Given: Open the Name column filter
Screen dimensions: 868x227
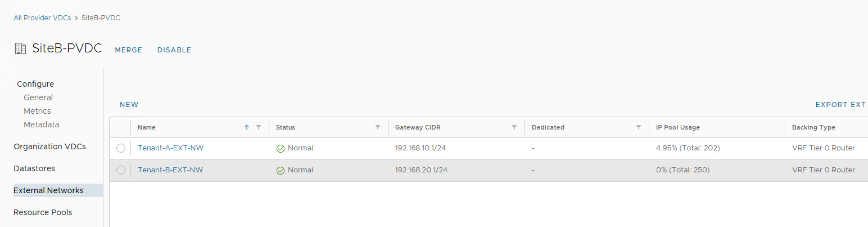Looking at the screenshot, I should [259, 127].
